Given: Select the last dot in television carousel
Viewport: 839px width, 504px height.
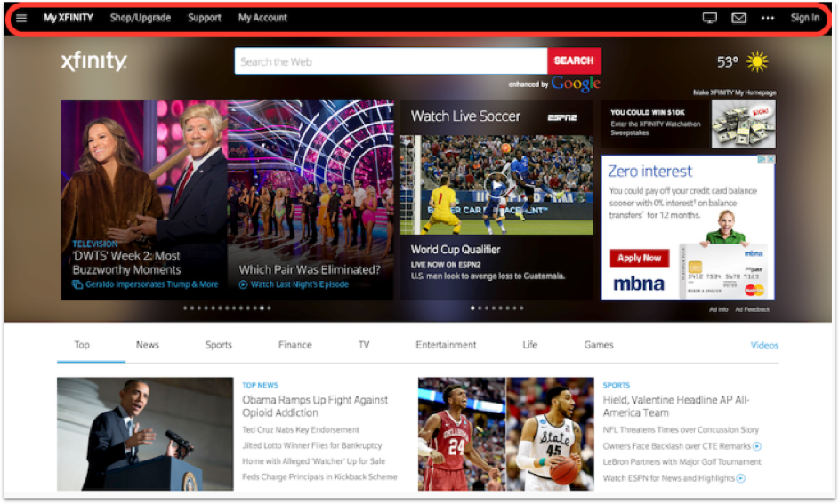Looking at the screenshot, I should (x=269, y=308).
